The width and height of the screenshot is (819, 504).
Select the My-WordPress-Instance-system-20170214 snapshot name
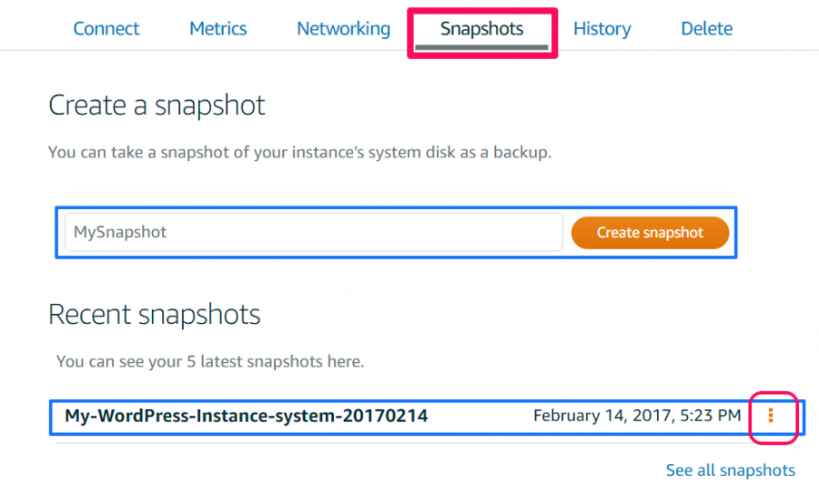pyautogui.click(x=246, y=416)
